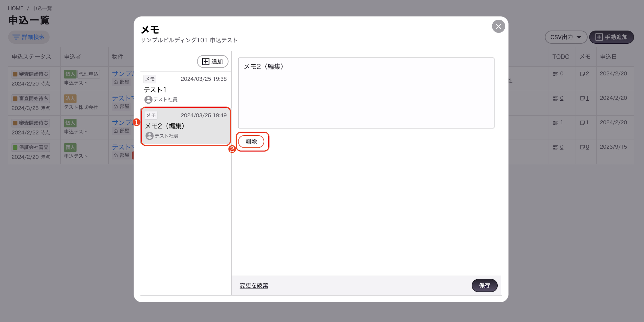Click the メモ tag on the 19:38 entry

pyautogui.click(x=150, y=79)
